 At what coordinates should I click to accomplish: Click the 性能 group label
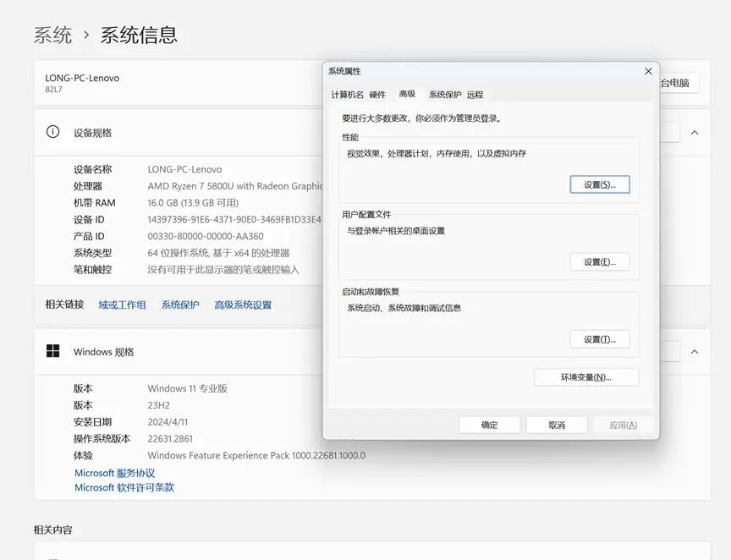[350, 137]
